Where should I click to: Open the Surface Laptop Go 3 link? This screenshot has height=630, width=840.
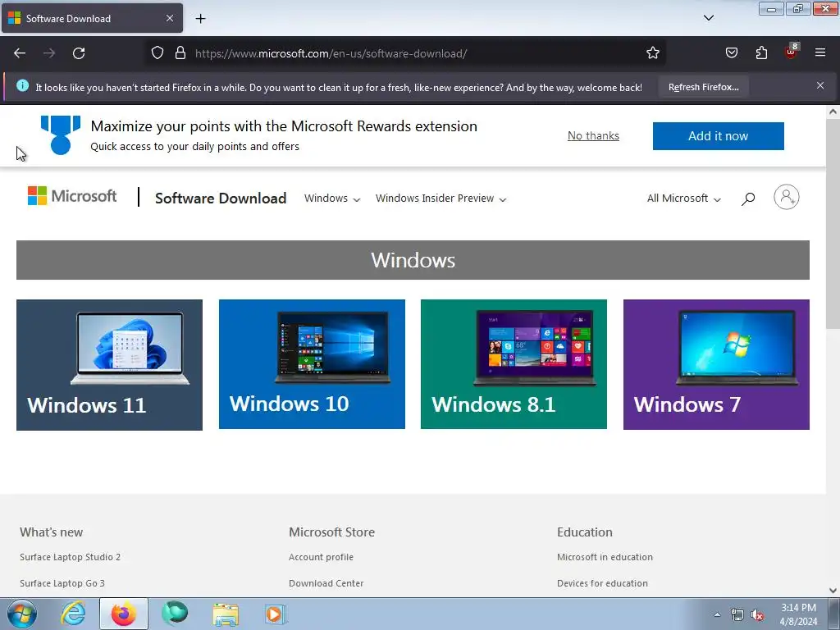[x=62, y=583]
